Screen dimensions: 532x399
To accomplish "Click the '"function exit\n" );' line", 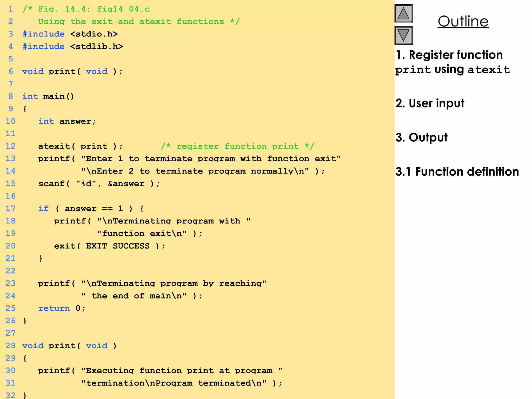I will tap(150, 234).
